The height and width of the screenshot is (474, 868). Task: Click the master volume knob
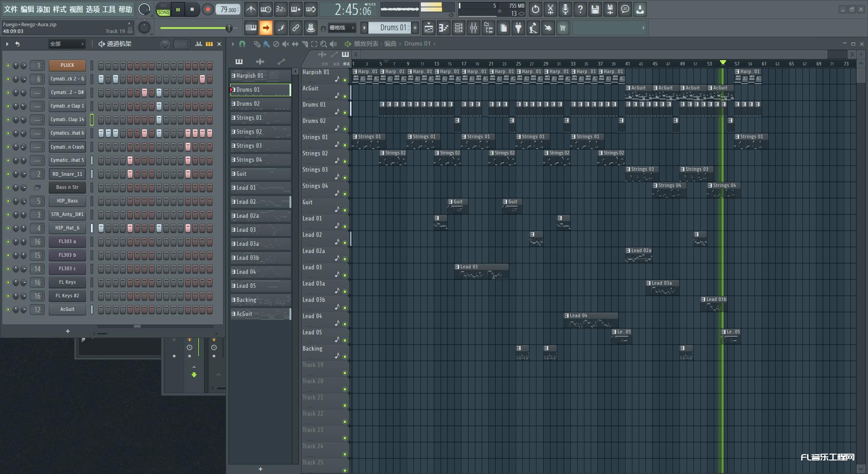pos(144,9)
